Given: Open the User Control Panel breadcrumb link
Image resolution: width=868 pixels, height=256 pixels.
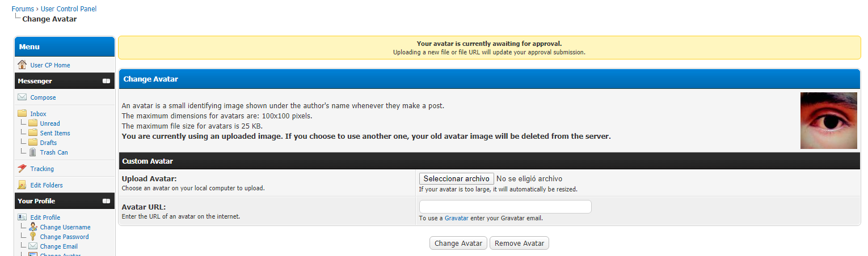Looking at the screenshot, I should click(69, 9).
